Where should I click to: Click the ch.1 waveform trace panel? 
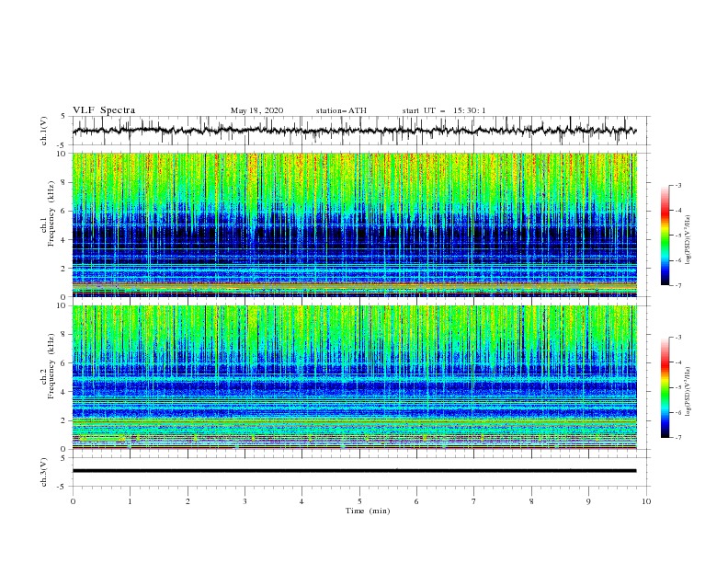[x=361, y=131]
